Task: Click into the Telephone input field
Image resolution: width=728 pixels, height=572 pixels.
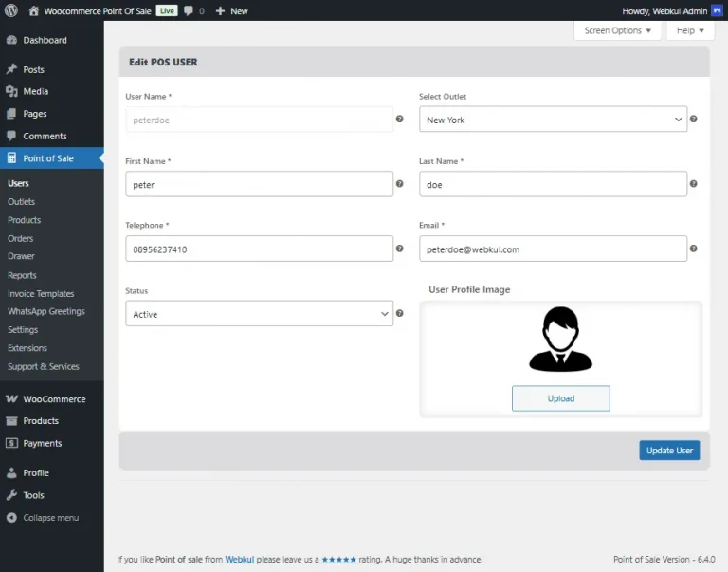Action: (x=259, y=249)
